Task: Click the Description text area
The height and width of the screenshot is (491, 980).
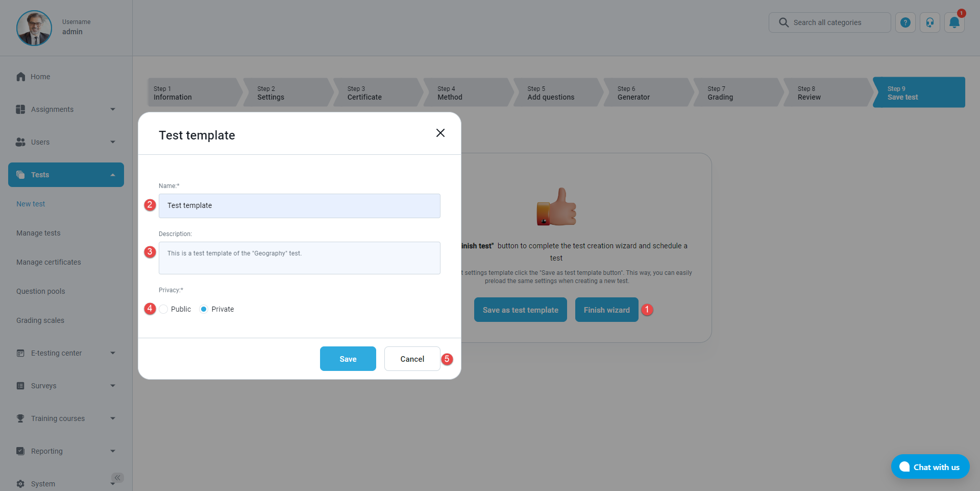Action: pos(300,258)
